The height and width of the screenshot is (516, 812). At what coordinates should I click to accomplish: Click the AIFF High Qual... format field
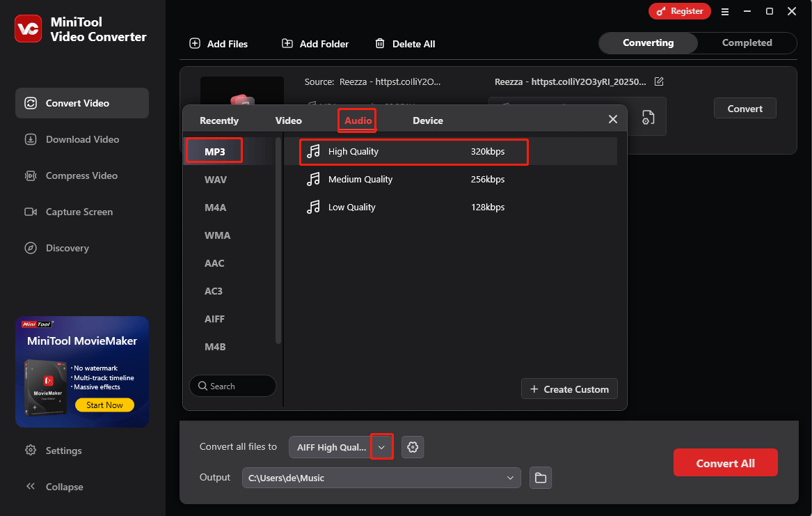tap(331, 447)
